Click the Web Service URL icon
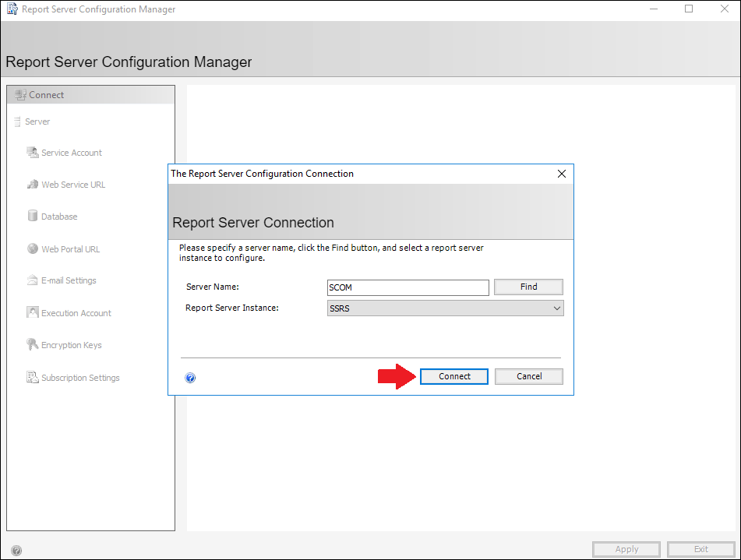Screen dimensions: 741x560 [x=33, y=185]
